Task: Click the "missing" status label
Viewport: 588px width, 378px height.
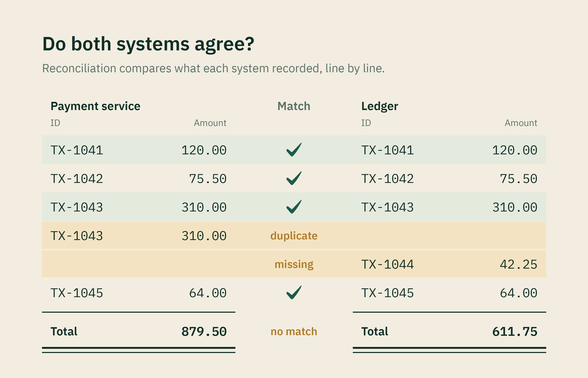Action: (294, 264)
